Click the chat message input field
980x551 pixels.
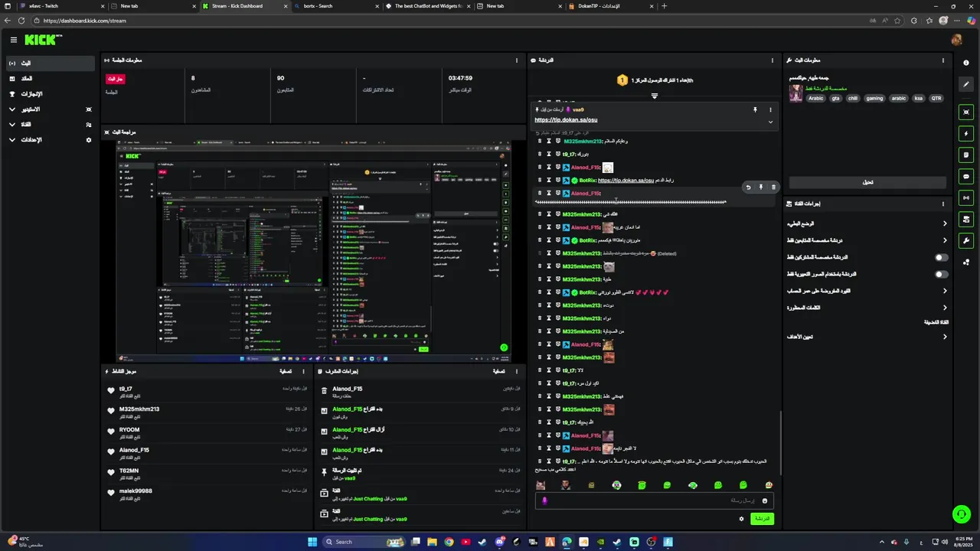655,500
